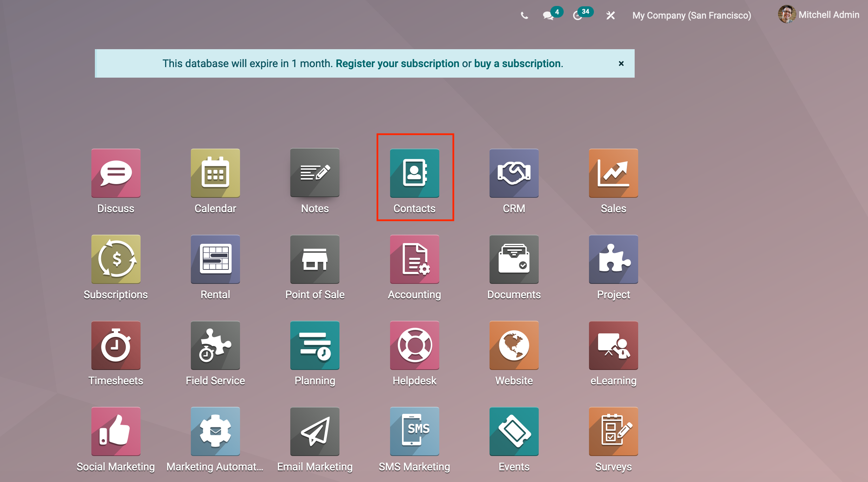
Task: Launch Point of Sale
Action: click(x=315, y=259)
